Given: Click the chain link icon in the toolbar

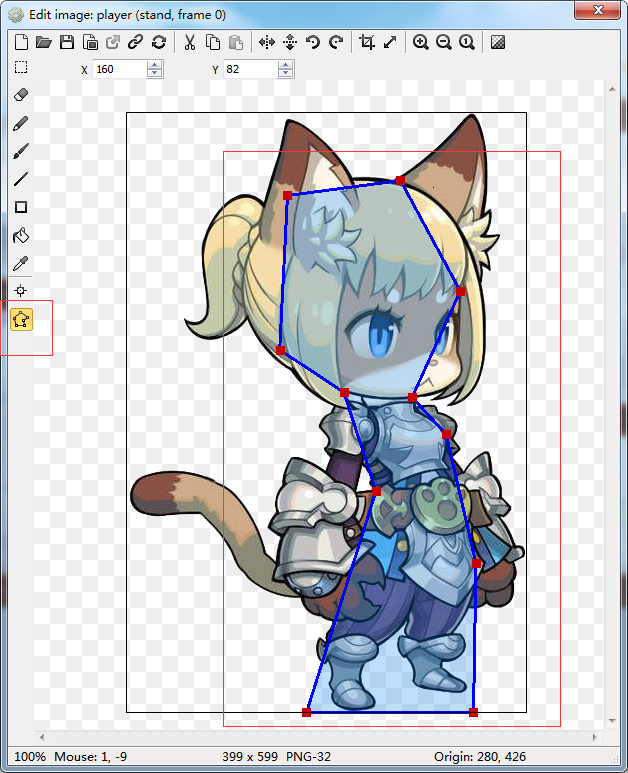Looking at the screenshot, I should coord(136,42).
